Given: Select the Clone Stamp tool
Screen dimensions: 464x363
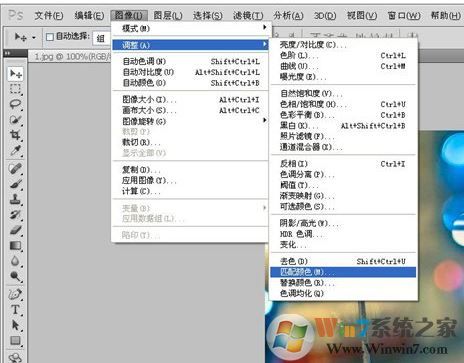Looking at the screenshot, I should [15, 199].
